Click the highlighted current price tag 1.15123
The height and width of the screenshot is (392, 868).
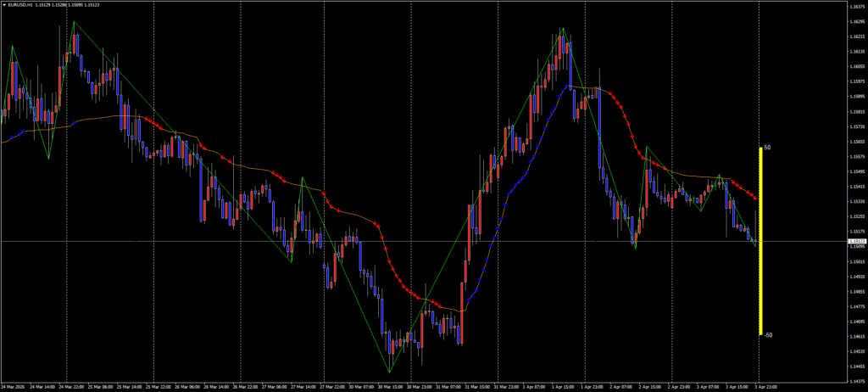pos(857,242)
